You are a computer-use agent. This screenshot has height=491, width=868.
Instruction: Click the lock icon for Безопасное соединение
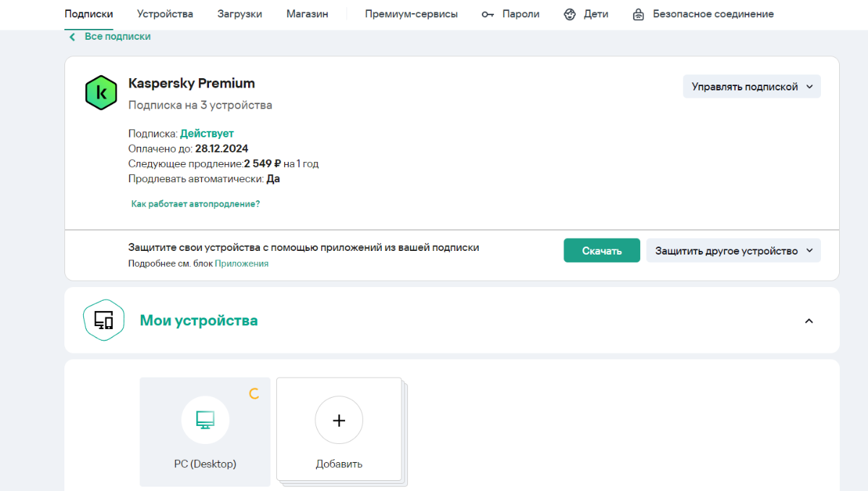[x=638, y=14]
